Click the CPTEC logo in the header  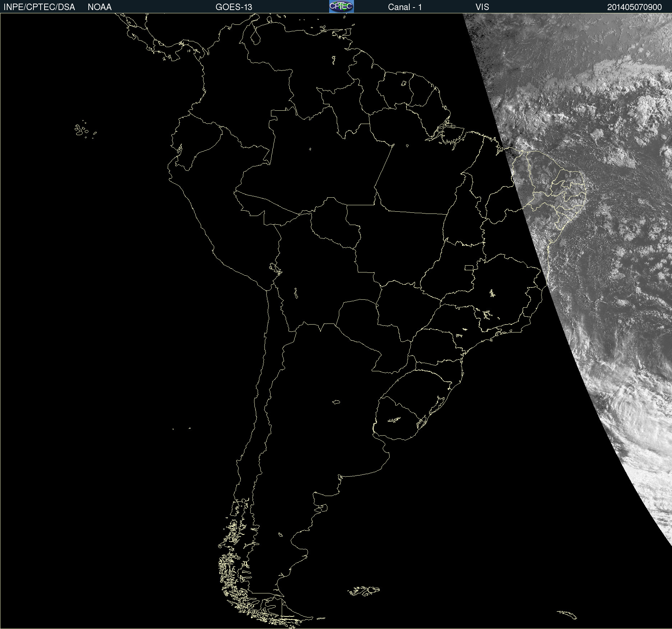coord(341,6)
